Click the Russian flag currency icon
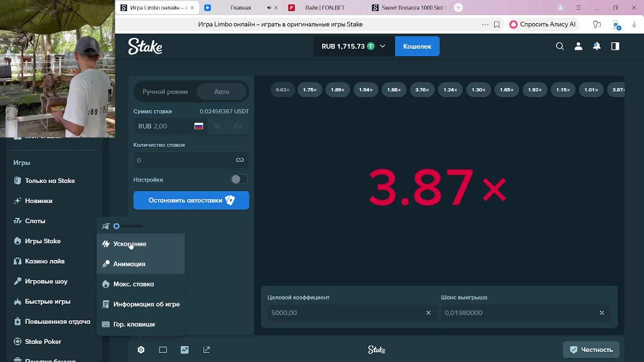The height and width of the screenshot is (362, 644). pyautogui.click(x=199, y=126)
